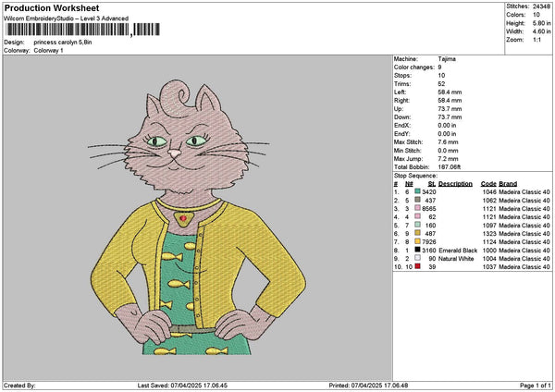Image resolution: width=555 pixels, height=392 pixels.
Task: Click the gold swatch for code 1323
Action: 418,233
